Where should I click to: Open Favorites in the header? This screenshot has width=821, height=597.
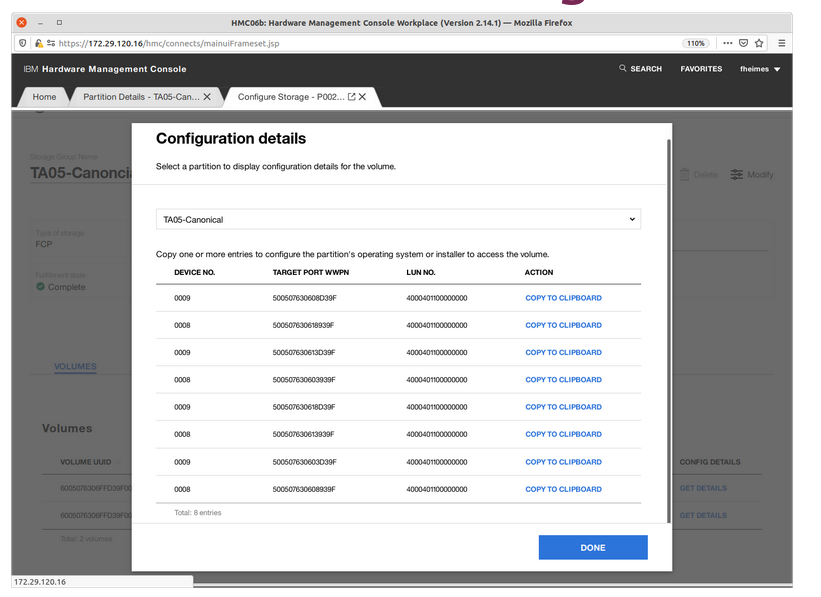coord(701,69)
